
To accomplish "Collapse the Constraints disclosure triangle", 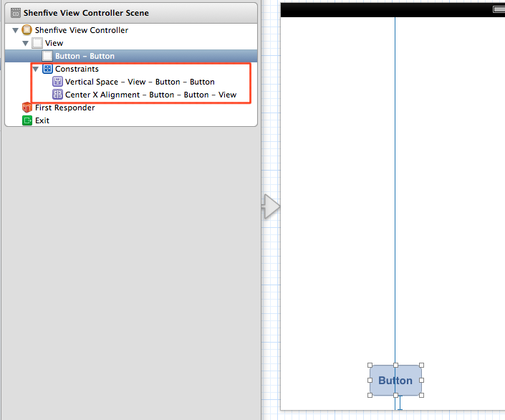I will pos(35,69).
